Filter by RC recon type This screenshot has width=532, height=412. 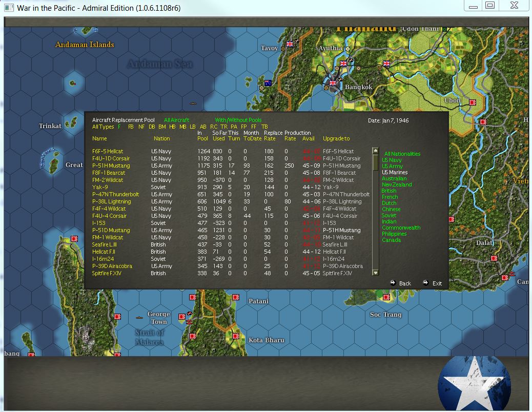[214, 127]
